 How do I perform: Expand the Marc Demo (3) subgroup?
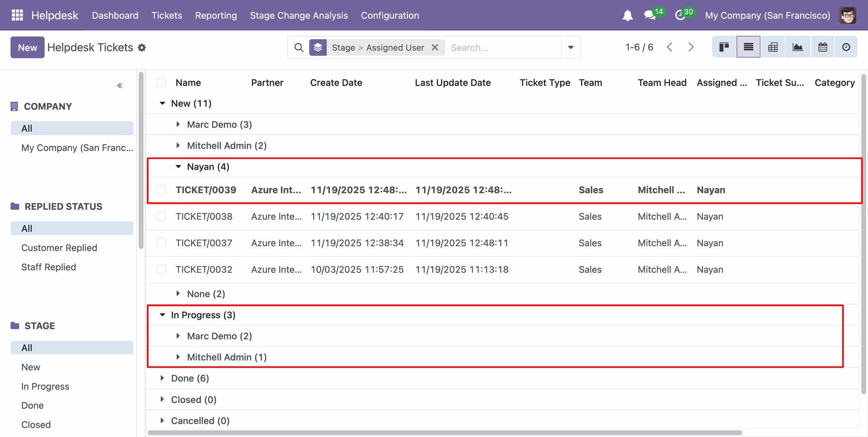[x=219, y=125]
